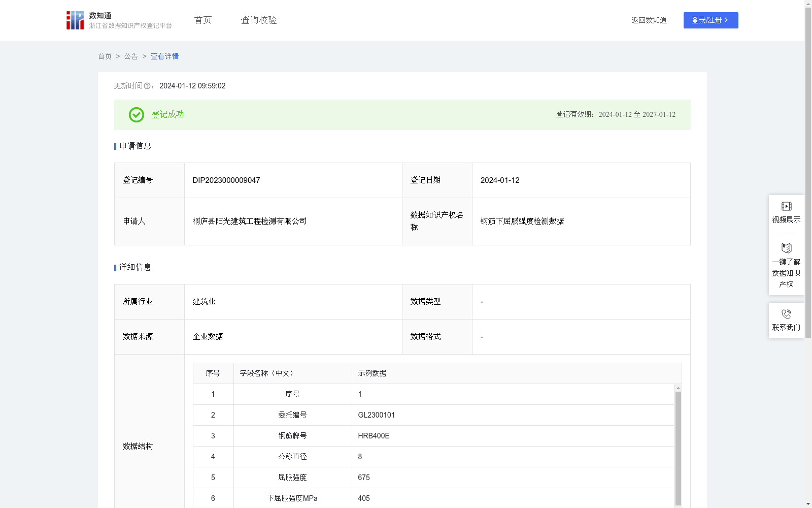Click the 建筑业 industry value
The width and height of the screenshot is (812, 508).
204,302
